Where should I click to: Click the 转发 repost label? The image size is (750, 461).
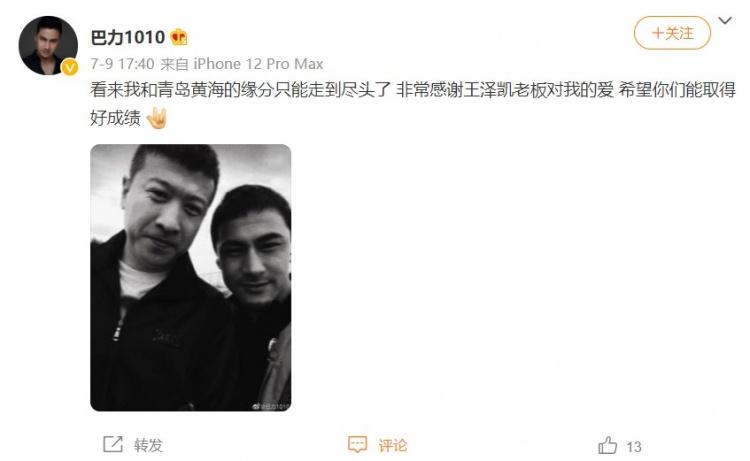click(148, 445)
